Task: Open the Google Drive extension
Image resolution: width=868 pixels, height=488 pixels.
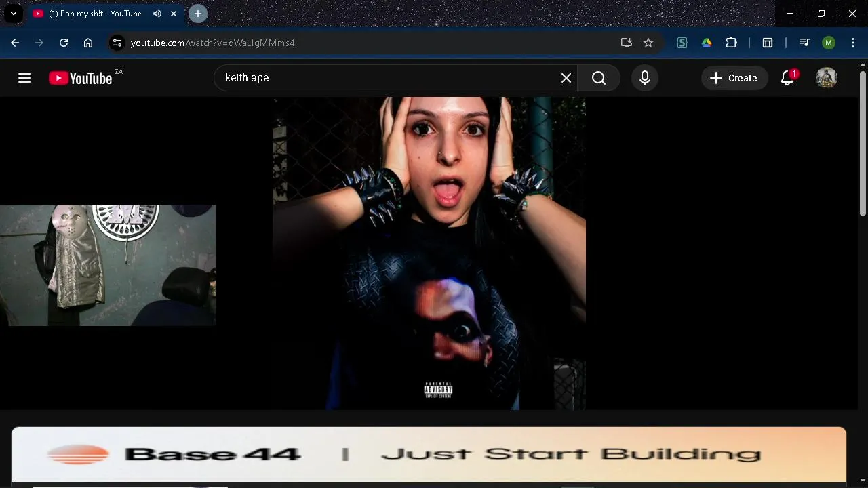Action: 707,43
